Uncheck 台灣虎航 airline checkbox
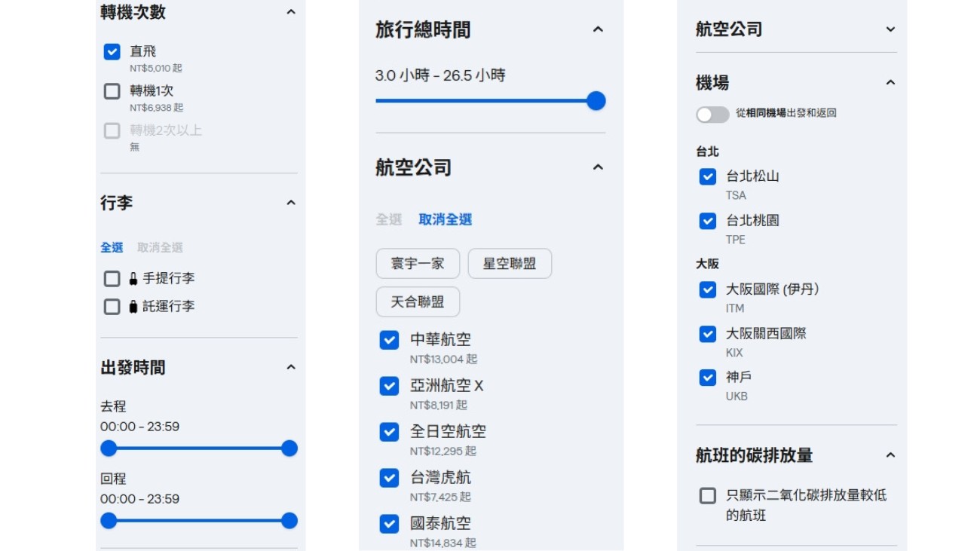The width and height of the screenshot is (980, 551). (389, 478)
